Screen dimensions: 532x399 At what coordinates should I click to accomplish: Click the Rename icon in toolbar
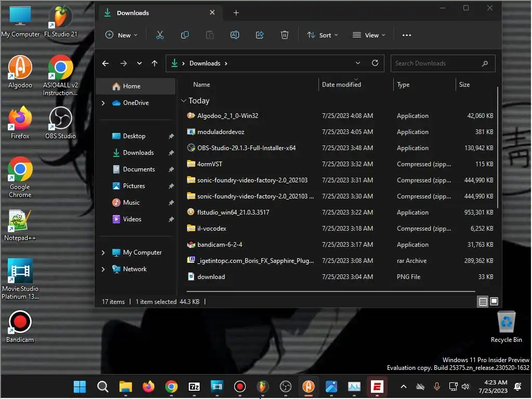pos(235,35)
